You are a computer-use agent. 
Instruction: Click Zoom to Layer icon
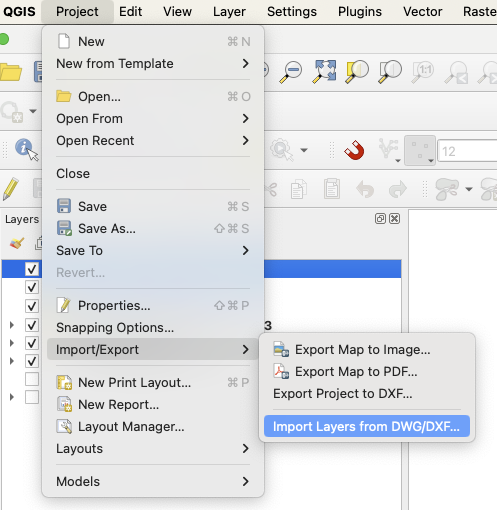click(390, 71)
